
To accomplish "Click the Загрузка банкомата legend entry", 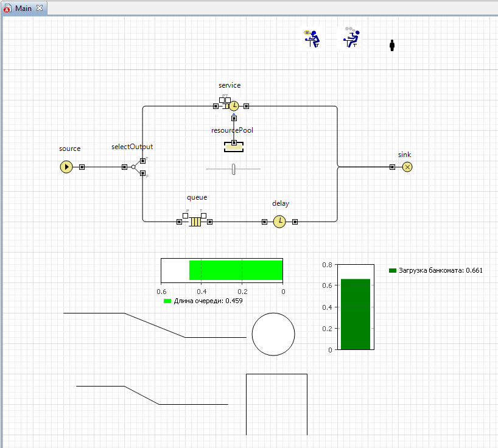I will point(436,270).
